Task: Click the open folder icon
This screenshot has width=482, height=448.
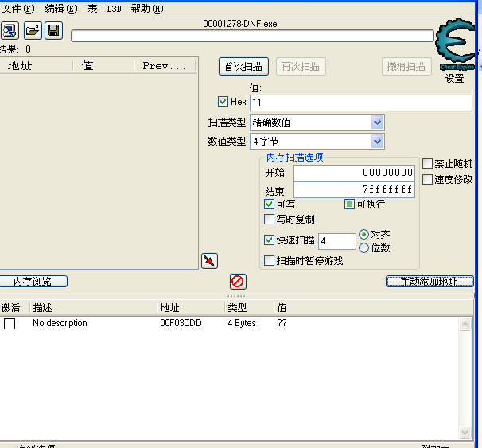Action: (x=33, y=31)
